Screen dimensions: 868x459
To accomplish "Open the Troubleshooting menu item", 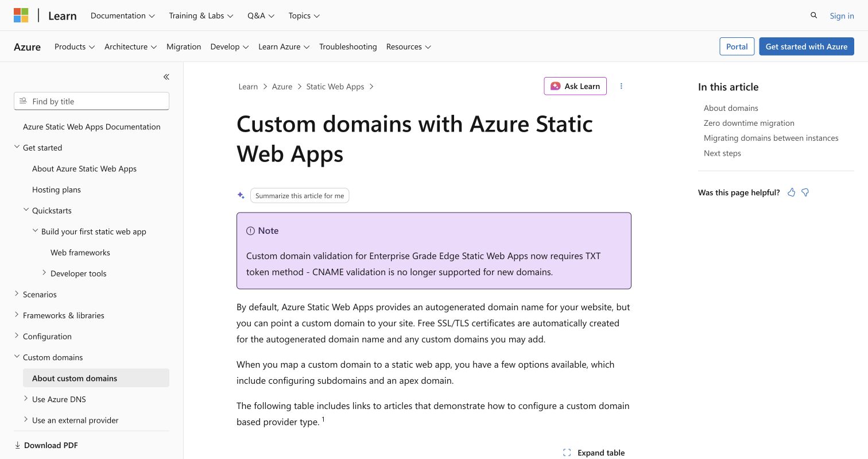I will click(348, 47).
